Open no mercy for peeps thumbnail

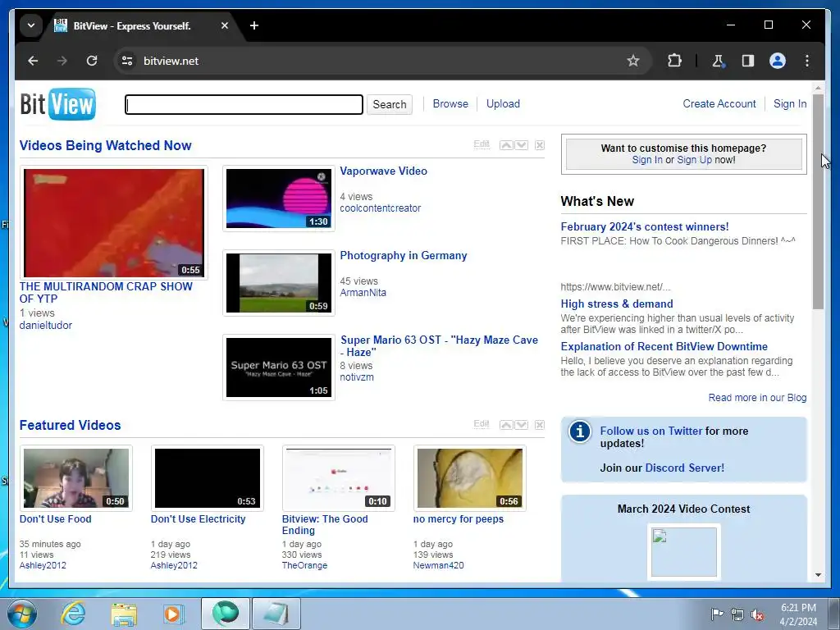pyautogui.click(x=470, y=478)
